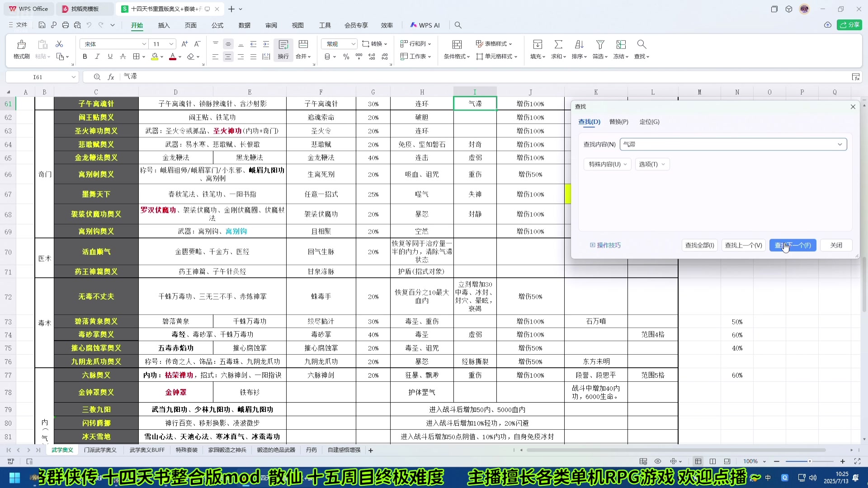Click the Windows Start button on the taskbar
Viewport: 868px width, 488px height.
tap(14, 478)
